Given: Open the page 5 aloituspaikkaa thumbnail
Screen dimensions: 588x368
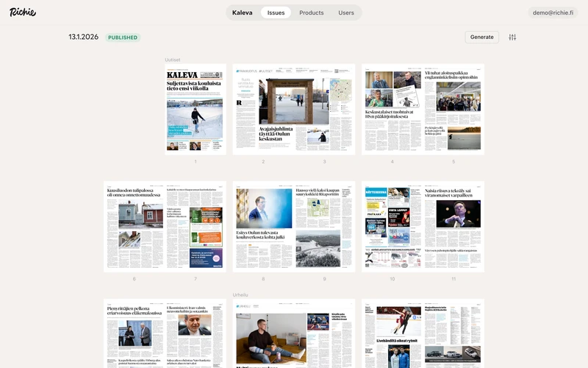Looking at the screenshot, I should tap(453, 109).
